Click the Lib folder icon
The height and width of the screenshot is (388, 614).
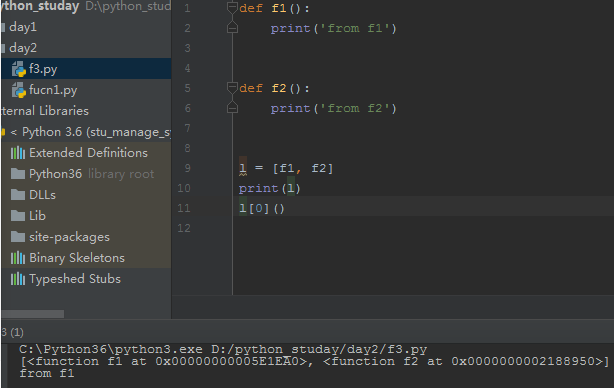[x=18, y=216]
